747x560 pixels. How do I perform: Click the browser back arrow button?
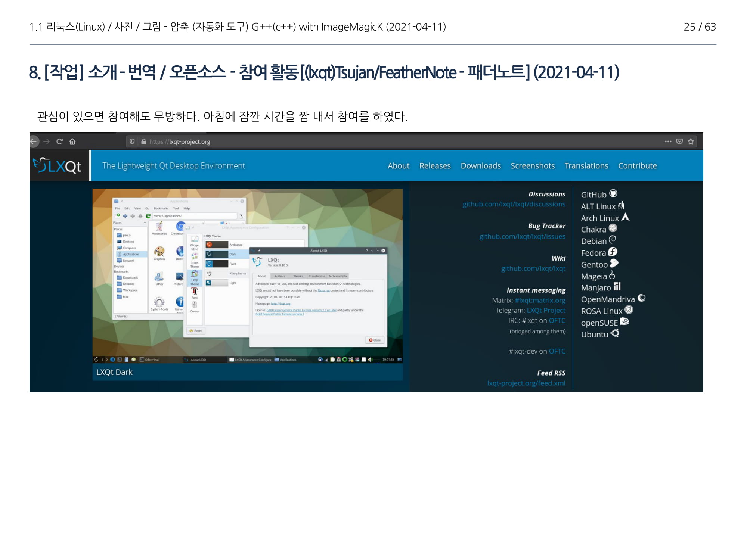click(33, 141)
